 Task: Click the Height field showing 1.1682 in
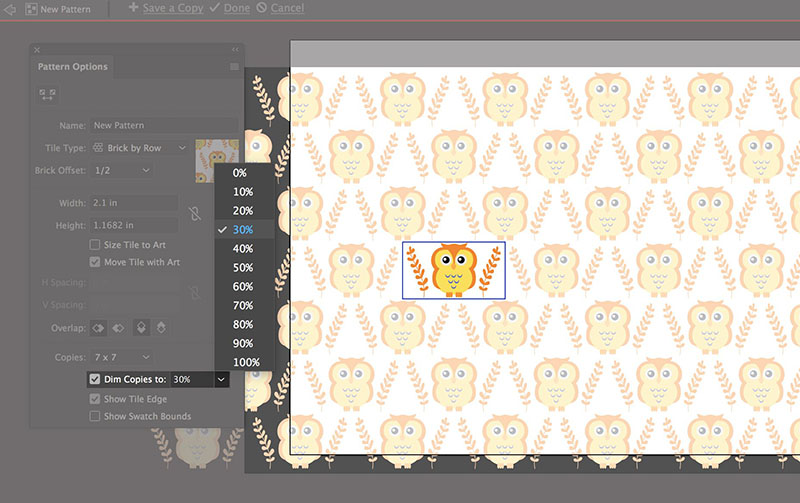pyautogui.click(x=134, y=225)
